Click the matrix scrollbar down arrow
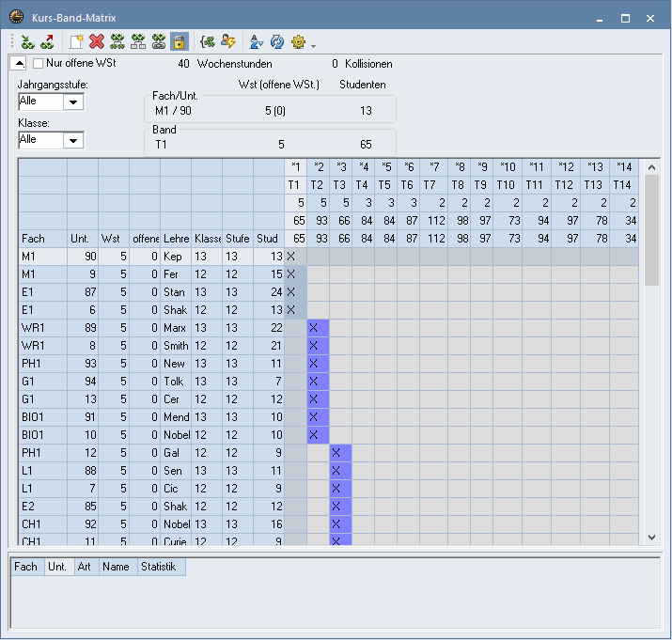This screenshot has width=672, height=640. [652, 538]
